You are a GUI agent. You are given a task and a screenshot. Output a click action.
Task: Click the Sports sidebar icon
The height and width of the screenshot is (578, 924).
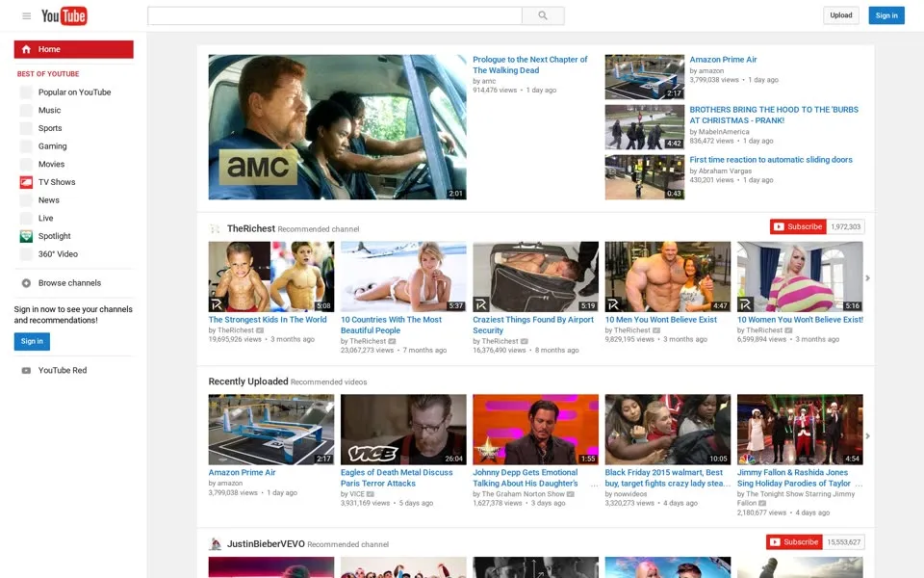tap(26, 128)
